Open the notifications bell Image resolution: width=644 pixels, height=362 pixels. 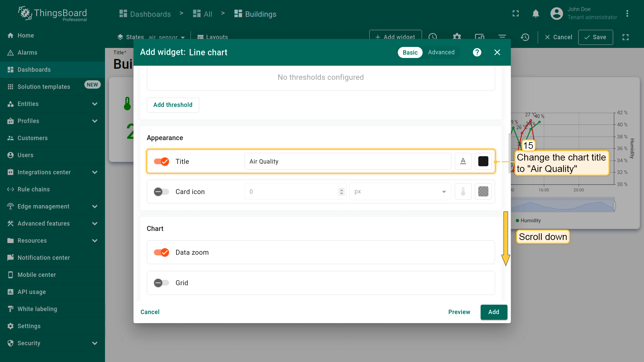click(536, 14)
